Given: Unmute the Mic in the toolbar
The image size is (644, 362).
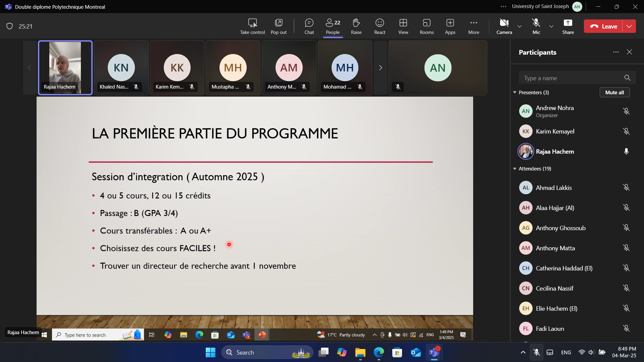Looking at the screenshot, I should 536,26.
